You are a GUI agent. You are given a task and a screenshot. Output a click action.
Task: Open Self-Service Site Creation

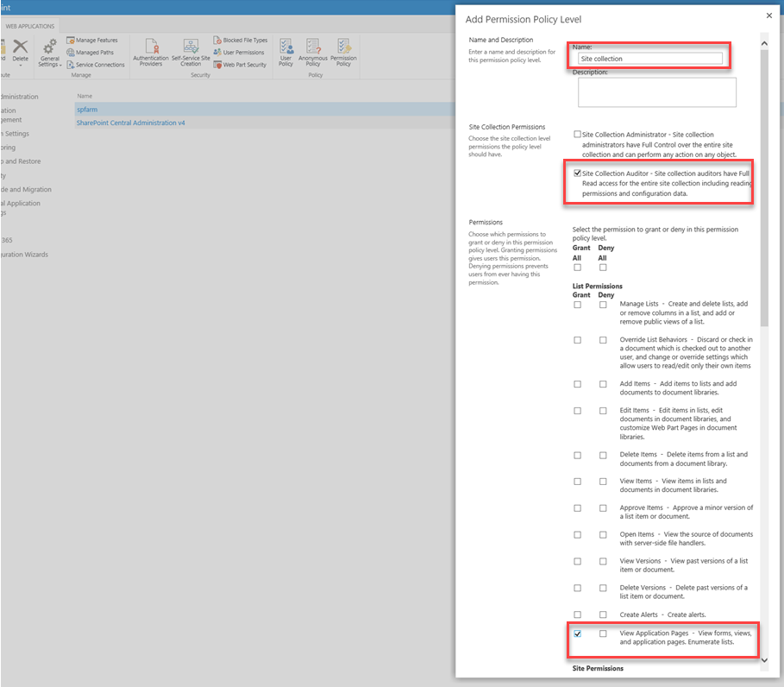click(x=191, y=52)
